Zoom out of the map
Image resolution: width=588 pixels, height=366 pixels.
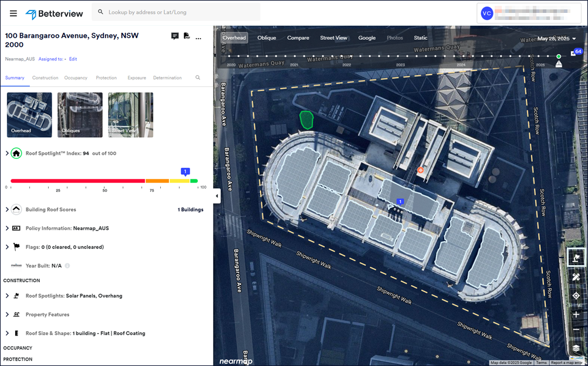click(576, 330)
